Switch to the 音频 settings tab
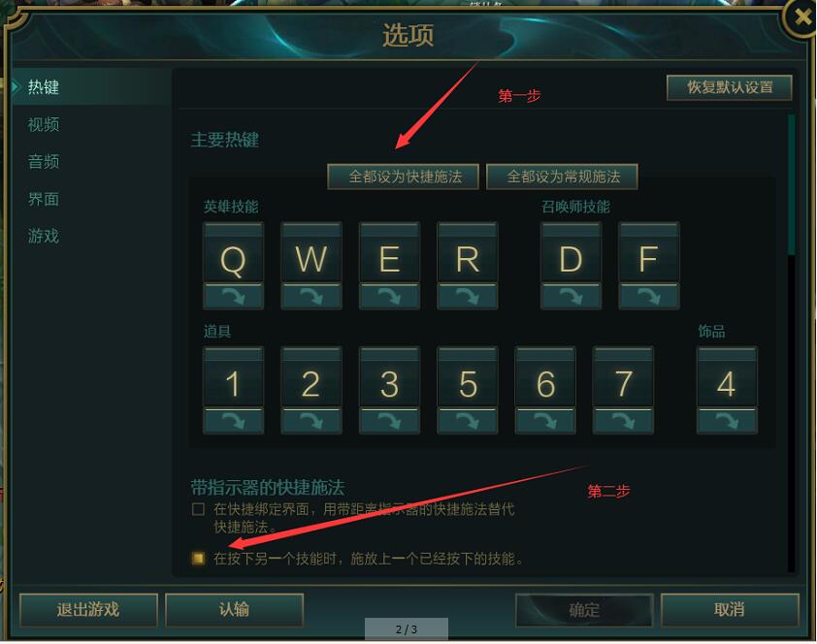The height and width of the screenshot is (644, 817). click(x=44, y=161)
